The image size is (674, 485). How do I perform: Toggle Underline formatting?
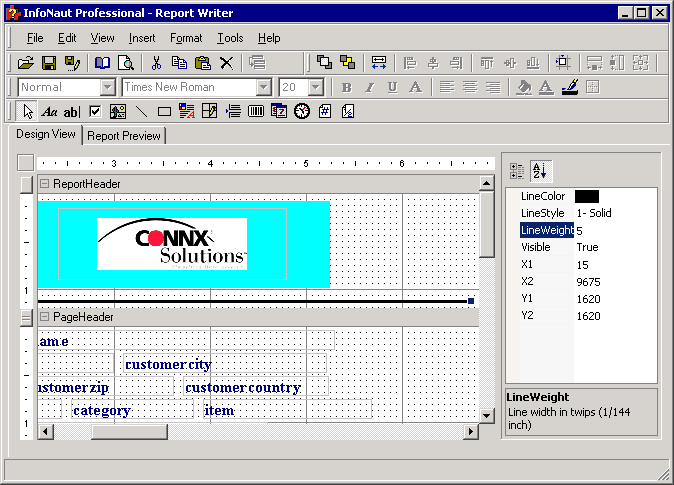point(392,88)
